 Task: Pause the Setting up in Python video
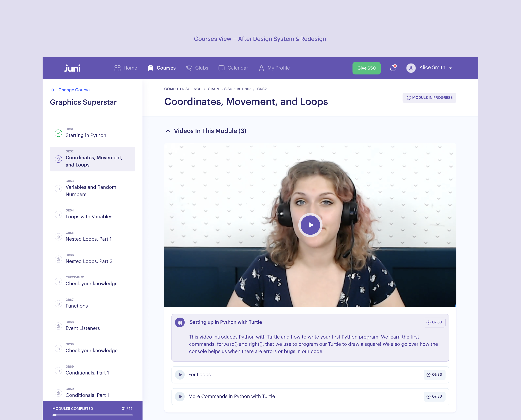pyautogui.click(x=180, y=322)
